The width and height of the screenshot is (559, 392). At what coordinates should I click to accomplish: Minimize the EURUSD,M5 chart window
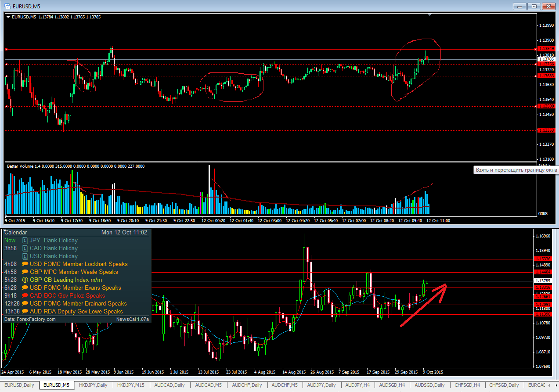[519, 6]
